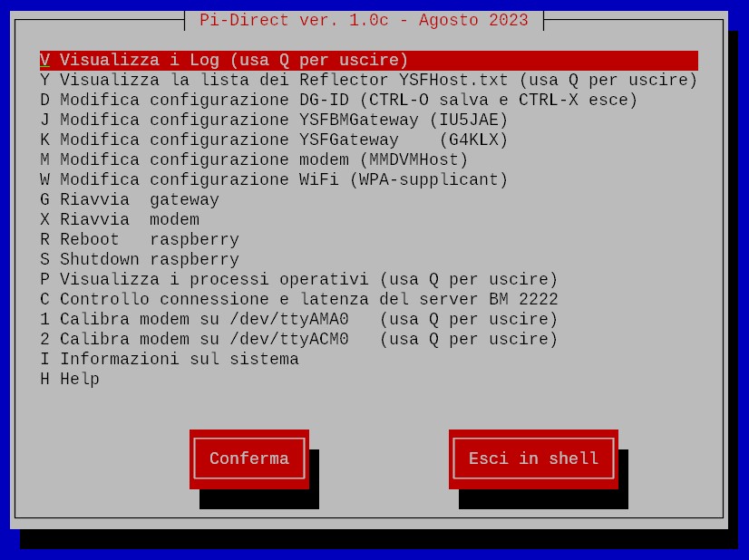
Task: Click the 'Esci in shell' button
Action: pyautogui.click(x=533, y=459)
